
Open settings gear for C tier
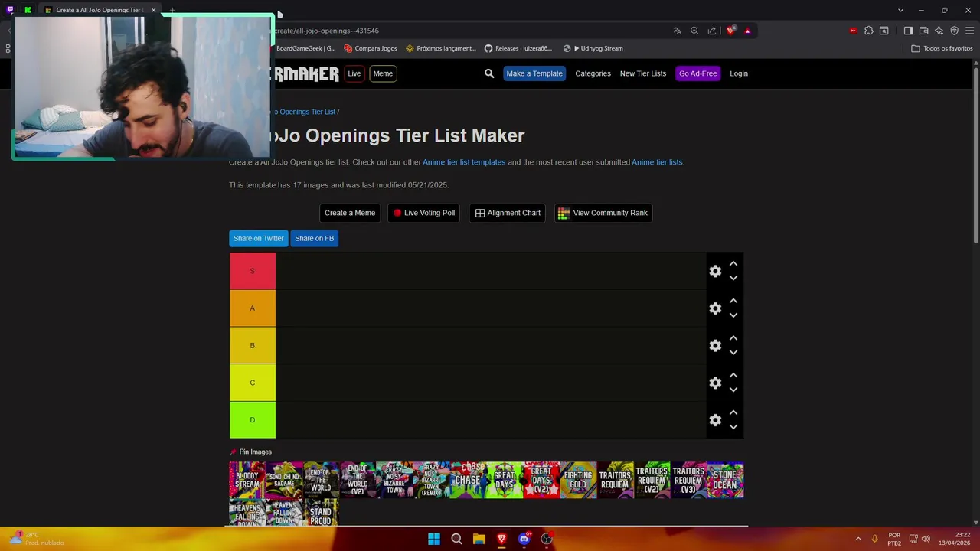click(715, 383)
